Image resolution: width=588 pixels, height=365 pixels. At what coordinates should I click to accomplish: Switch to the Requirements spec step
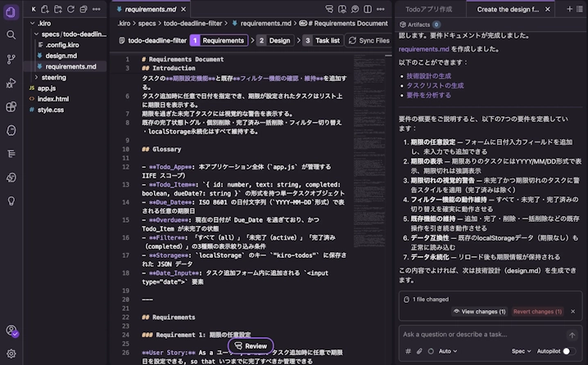point(219,40)
